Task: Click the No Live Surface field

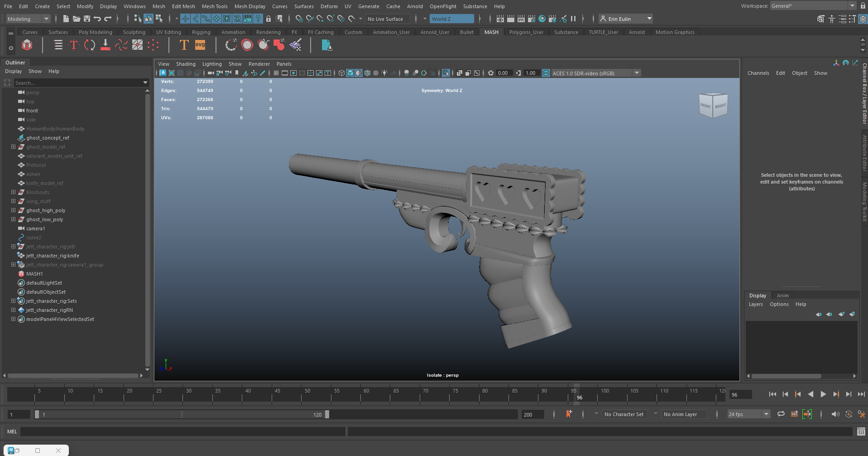Action: 387,19
